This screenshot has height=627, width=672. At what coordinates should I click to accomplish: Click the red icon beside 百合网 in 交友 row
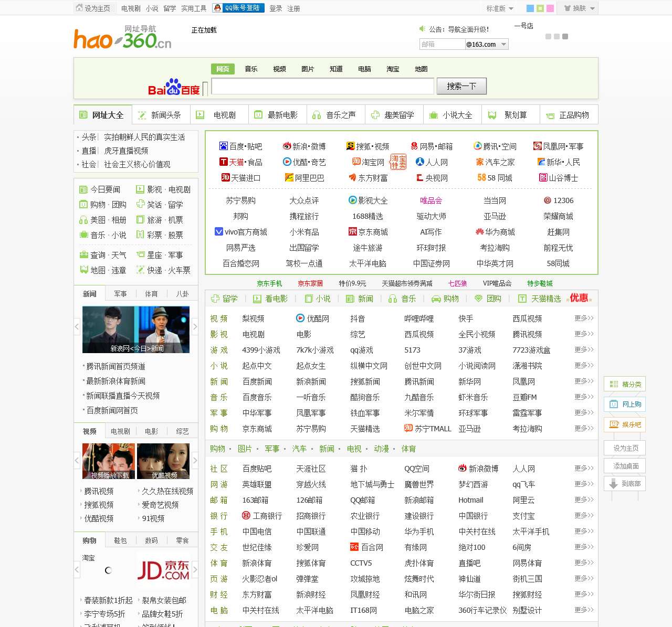click(354, 547)
